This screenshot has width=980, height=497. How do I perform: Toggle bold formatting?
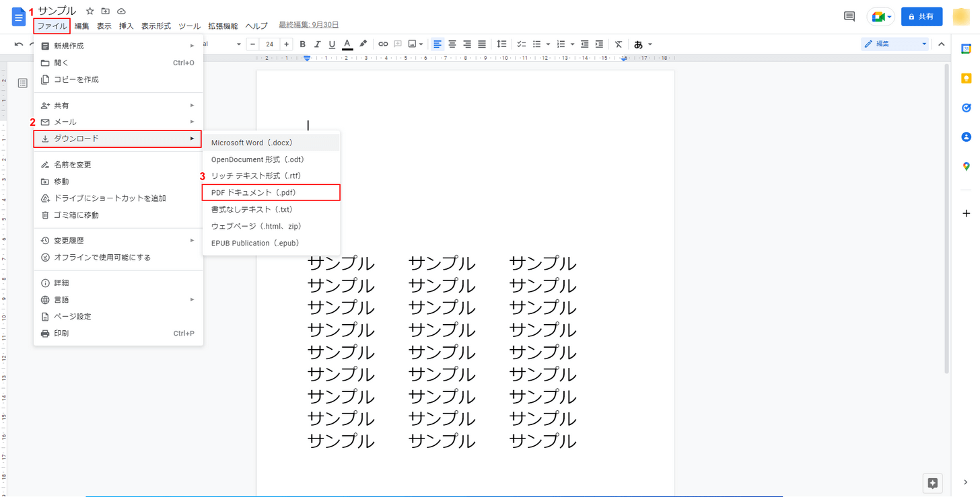303,44
